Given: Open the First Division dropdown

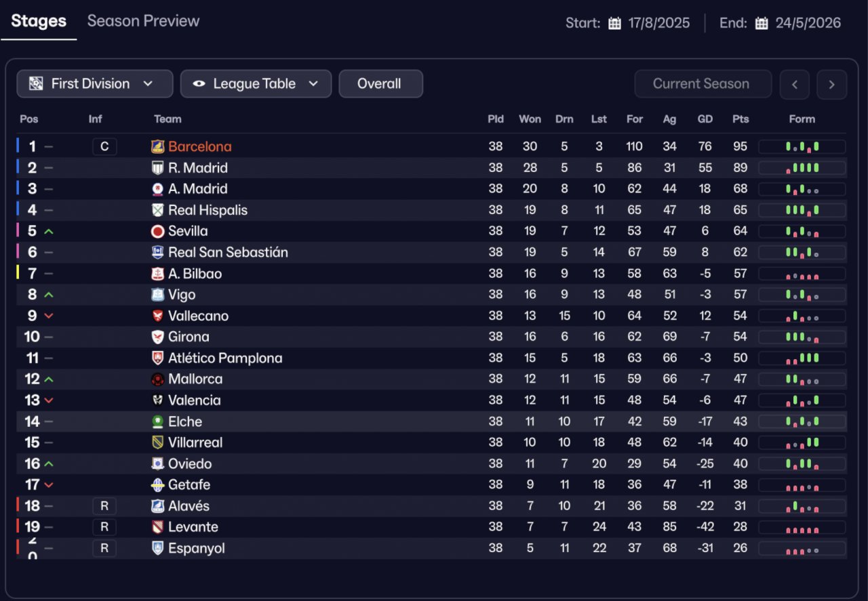Looking at the screenshot, I should (x=95, y=84).
